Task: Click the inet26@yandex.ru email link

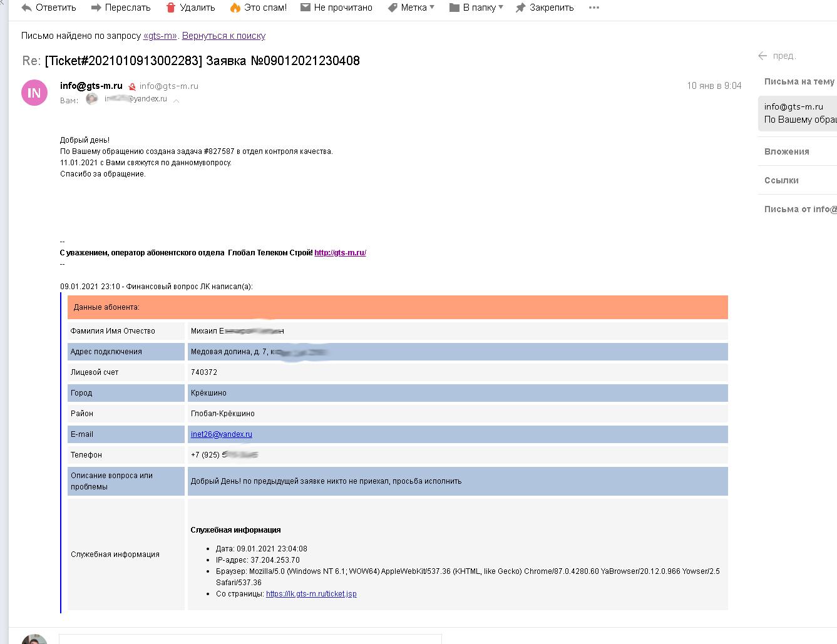Action: point(222,434)
